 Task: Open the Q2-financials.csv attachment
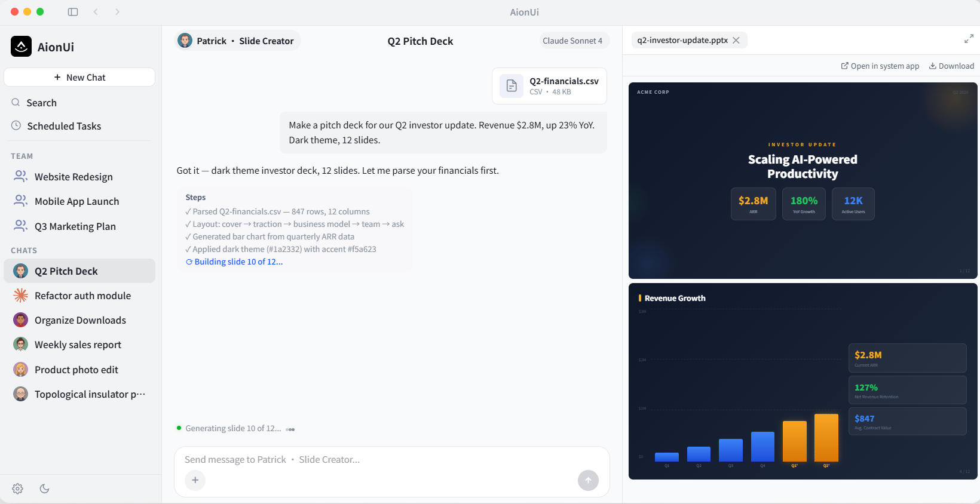pos(549,86)
